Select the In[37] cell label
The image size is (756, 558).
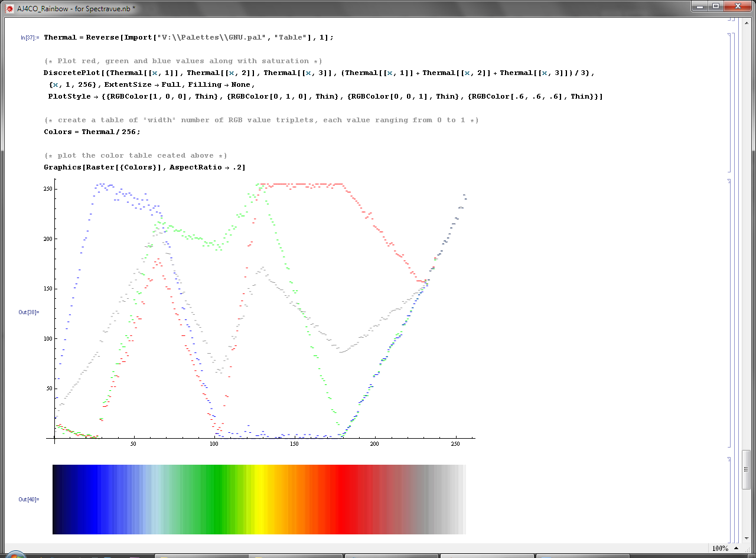(30, 38)
